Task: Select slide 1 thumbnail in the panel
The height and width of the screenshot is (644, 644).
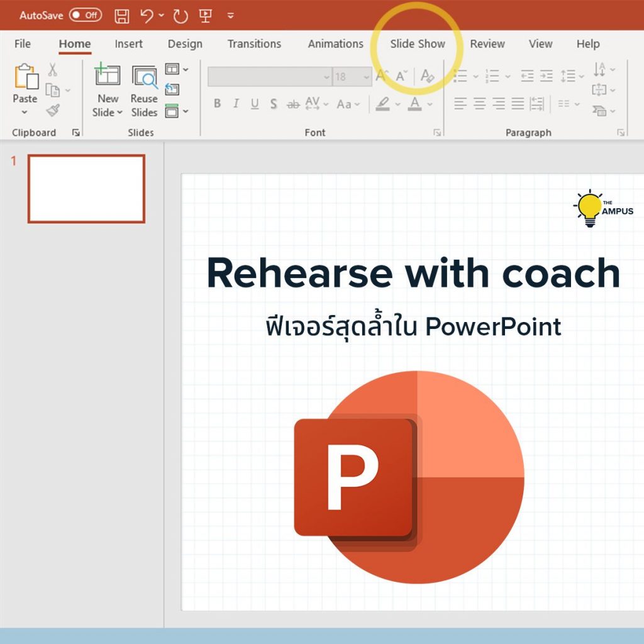Action: (x=86, y=189)
